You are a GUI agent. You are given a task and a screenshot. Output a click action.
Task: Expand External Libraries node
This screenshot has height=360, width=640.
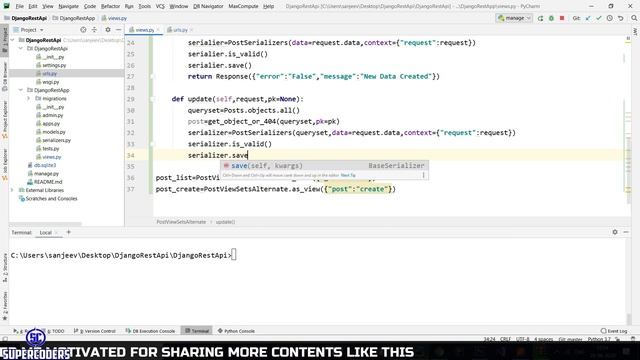coord(13,190)
